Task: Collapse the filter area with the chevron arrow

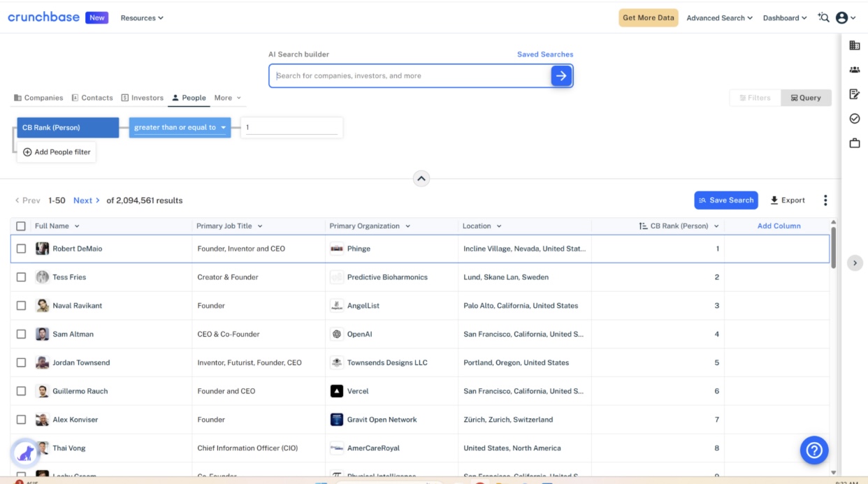Action: pyautogui.click(x=421, y=179)
